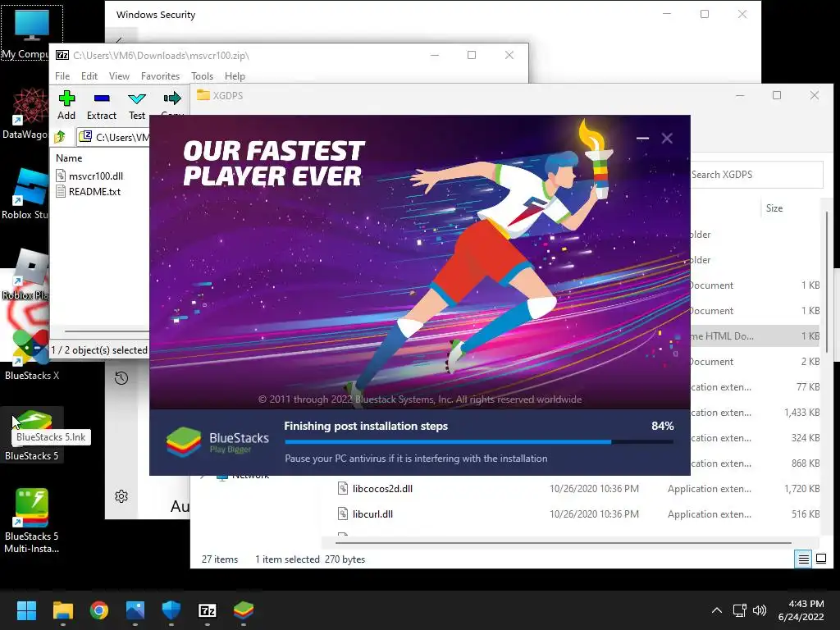The height and width of the screenshot is (630, 840).
Task: Click the XGDPS vertical scrollbar
Action: click(x=827, y=282)
